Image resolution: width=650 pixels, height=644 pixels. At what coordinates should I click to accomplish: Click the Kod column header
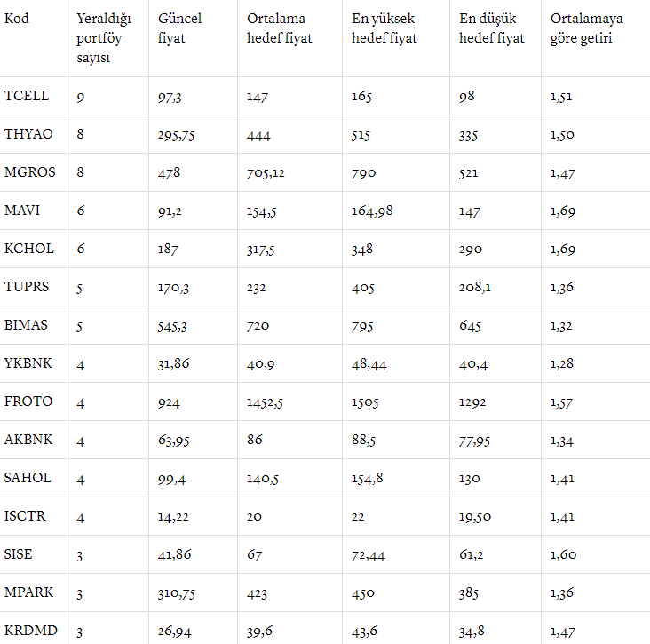tap(17, 19)
